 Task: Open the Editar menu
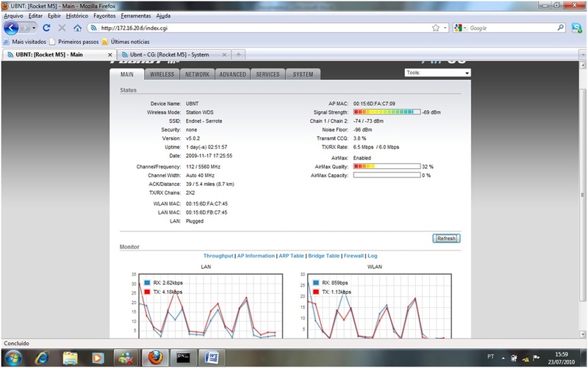point(35,15)
